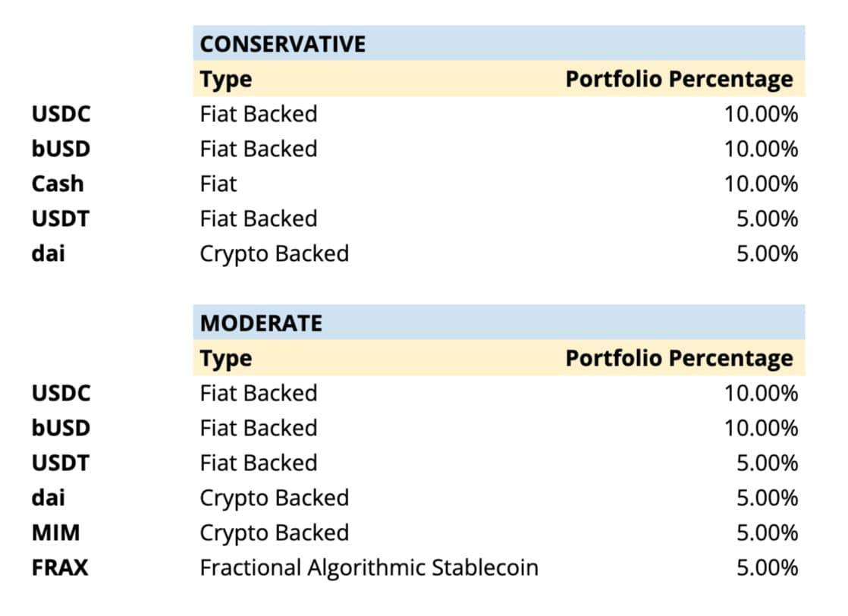The width and height of the screenshot is (848, 616).
Task: Select USDC label in the Moderate table
Action: (61, 393)
